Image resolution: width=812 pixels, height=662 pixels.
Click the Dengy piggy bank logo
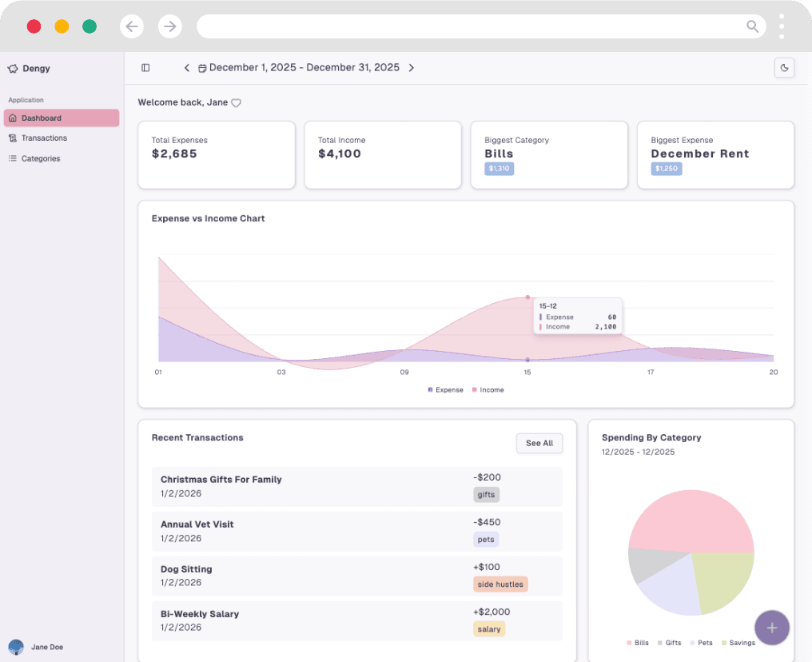(x=12, y=68)
